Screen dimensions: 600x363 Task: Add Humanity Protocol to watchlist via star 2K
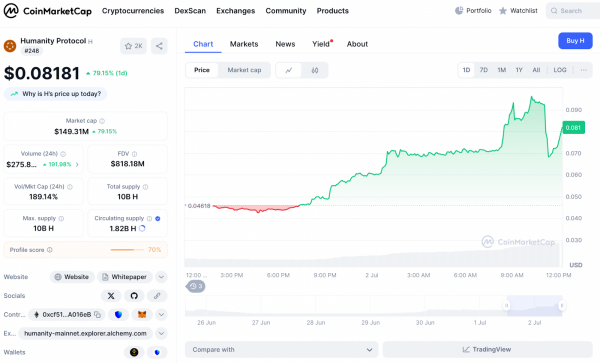[x=133, y=46]
